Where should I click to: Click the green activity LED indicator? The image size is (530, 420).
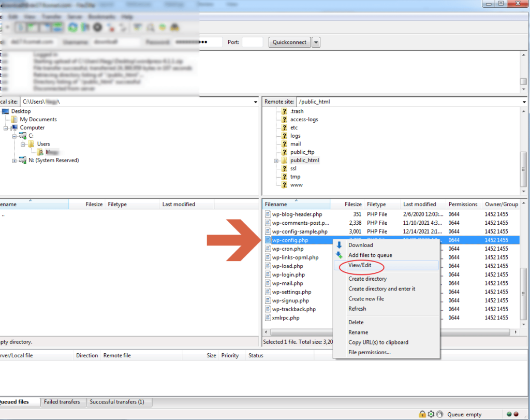point(509,414)
